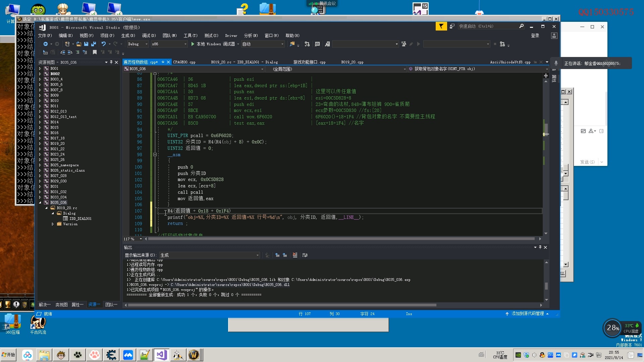The image size is (644, 362).
Task: Click the Save All toolbar icon
Action: pyautogui.click(x=94, y=44)
